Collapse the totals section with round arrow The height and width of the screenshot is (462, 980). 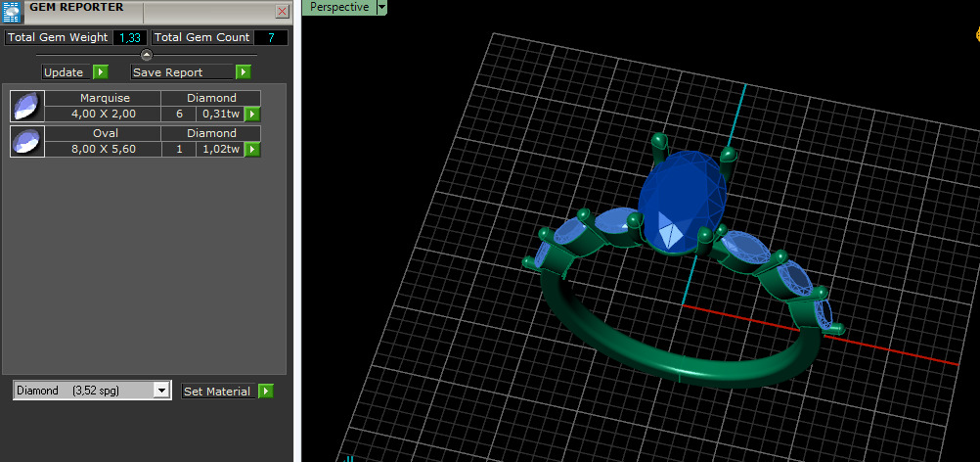[x=147, y=55]
